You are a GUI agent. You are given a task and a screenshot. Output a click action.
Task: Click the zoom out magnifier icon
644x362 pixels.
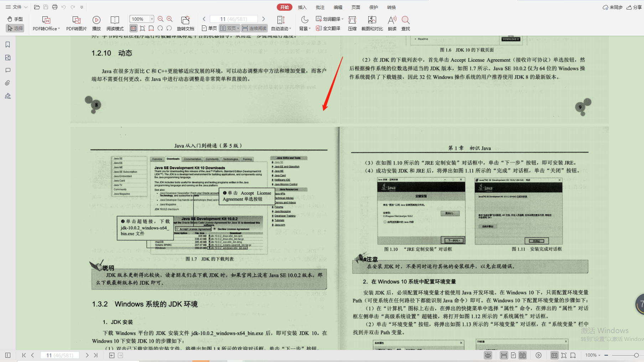161,19
